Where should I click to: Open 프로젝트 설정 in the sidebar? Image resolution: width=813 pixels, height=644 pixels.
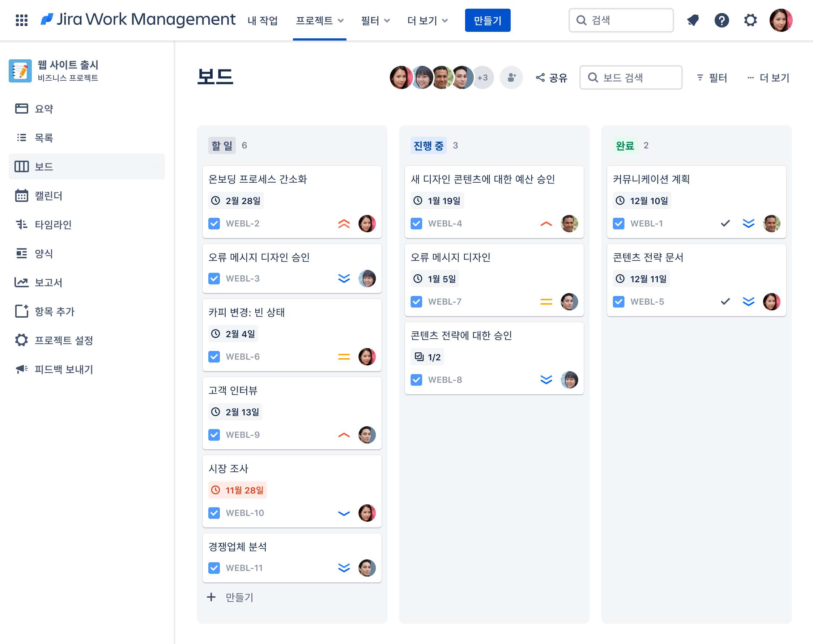click(87, 340)
